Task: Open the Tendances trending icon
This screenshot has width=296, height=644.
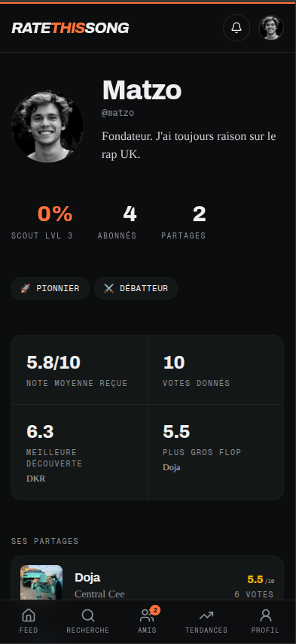Action: [x=206, y=615]
